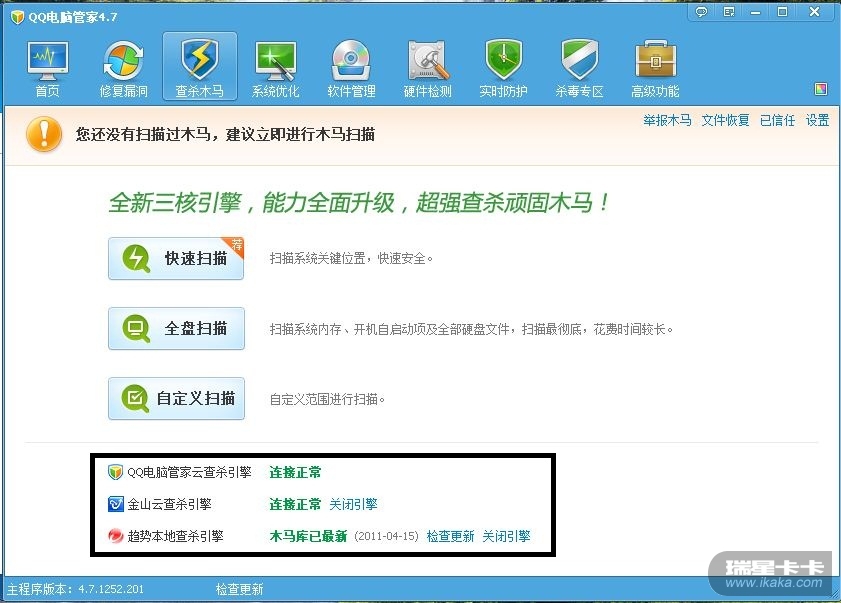Click the 金山云查杀引擎 label
Image resolution: width=841 pixels, height=603 pixels.
[169, 504]
